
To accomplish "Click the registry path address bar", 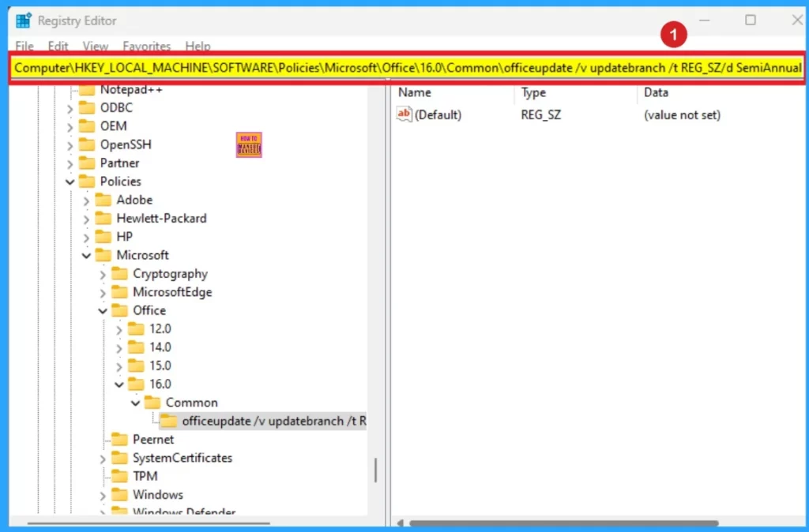I will [408, 68].
